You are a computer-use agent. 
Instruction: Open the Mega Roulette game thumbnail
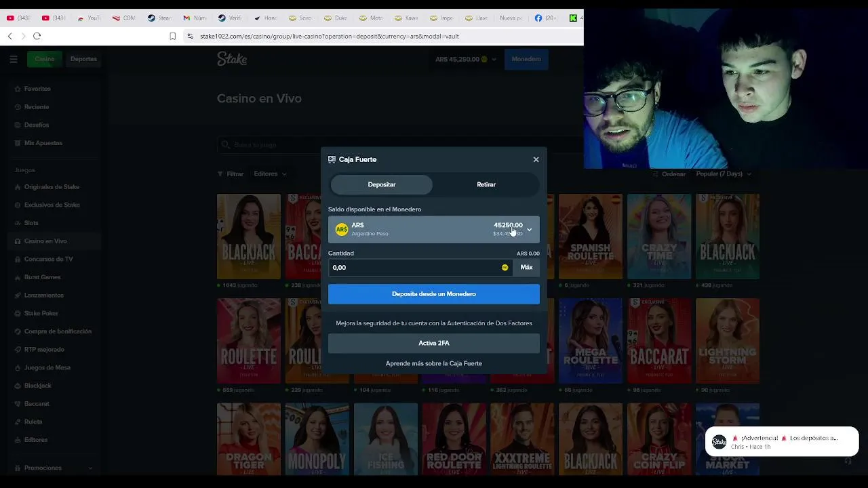click(x=590, y=341)
